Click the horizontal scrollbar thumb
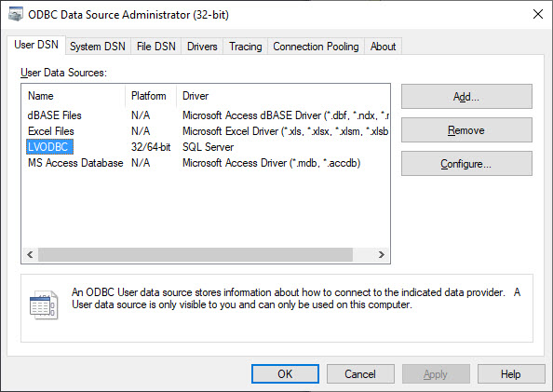This screenshot has width=553, height=392. [x=196, y=254]
